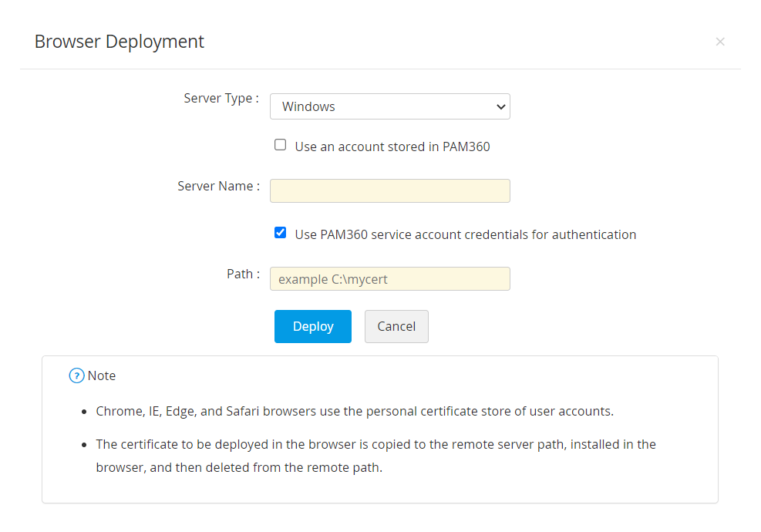The width and height of the screenshot is (761, 532).
Task: Click into the Path input field
Action: [x=389, y=278]
